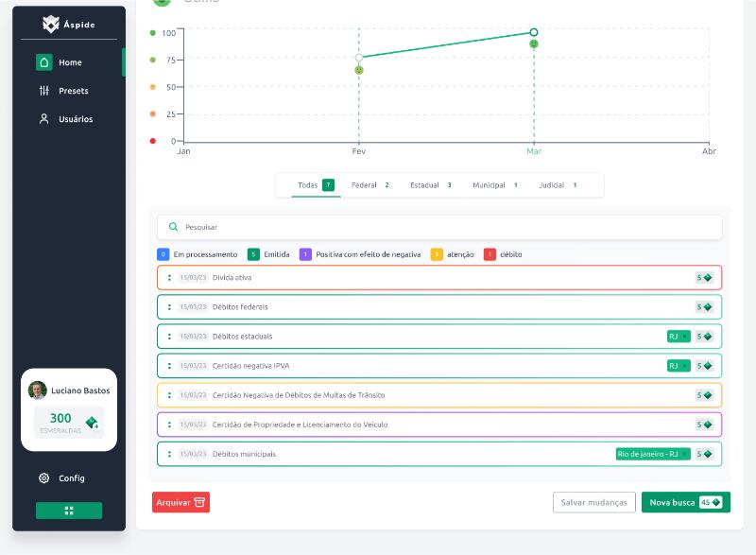This screenshot has width=756, height=555.
Task: Click the Pesquisar search field
Action: click(x=439, y=227)
